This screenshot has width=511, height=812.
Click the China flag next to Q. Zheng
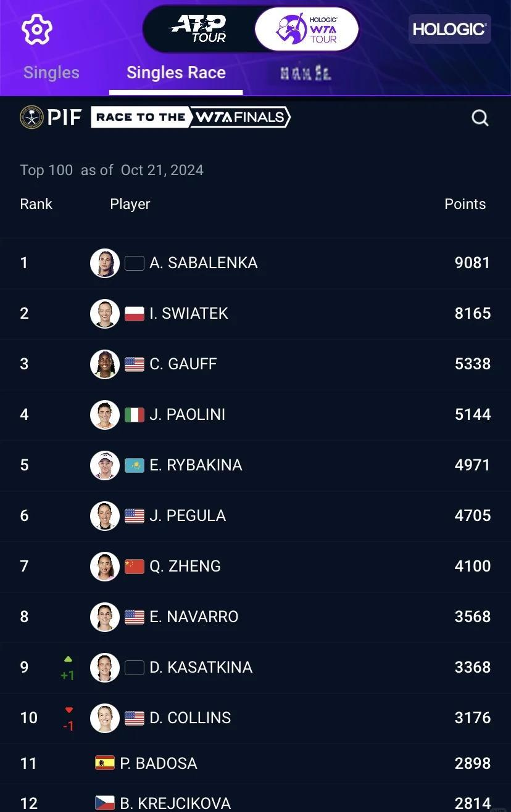pos(135,567)
